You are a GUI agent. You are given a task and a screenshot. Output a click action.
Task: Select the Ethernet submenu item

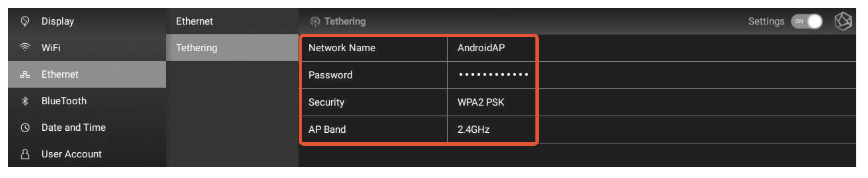click(x=232, y=21)
